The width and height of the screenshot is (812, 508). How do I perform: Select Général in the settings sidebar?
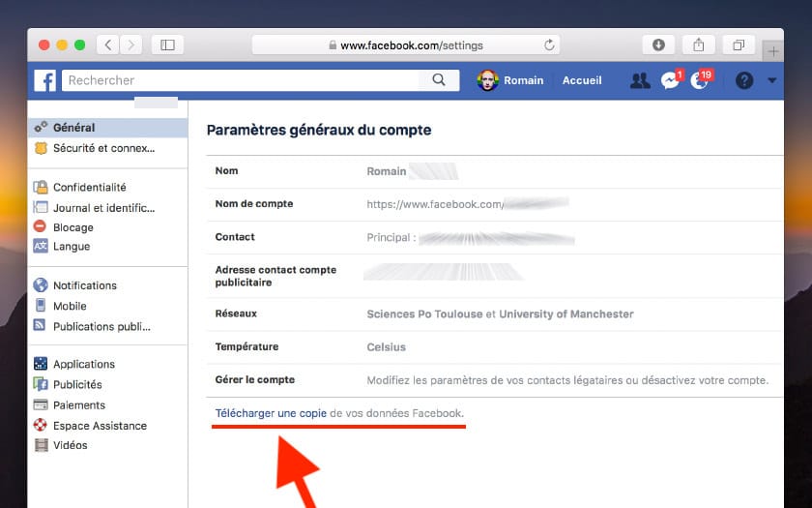(107, 128)
